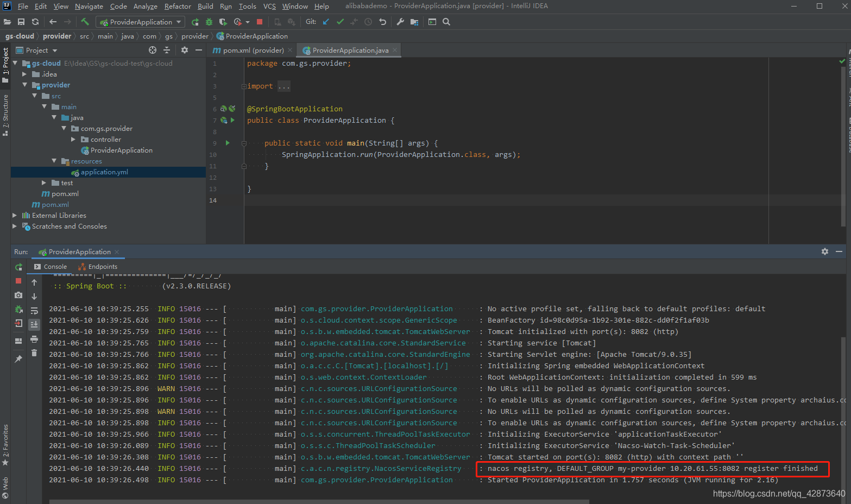Toggle soft-wrap in the console
851x504 pixels.
click(34, 311)
